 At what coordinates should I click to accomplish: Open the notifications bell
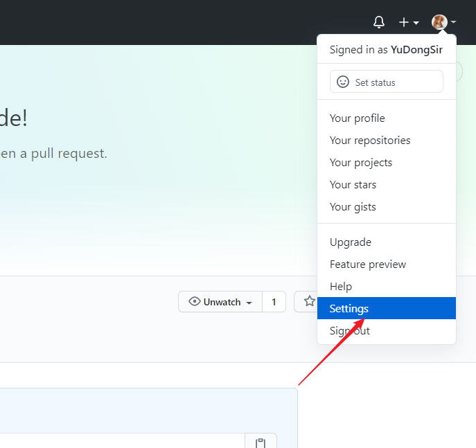click(379, 22)
